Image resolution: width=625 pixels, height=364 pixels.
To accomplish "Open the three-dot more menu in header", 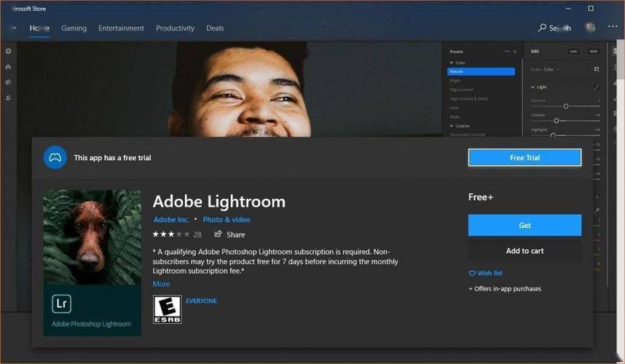I will (x=611, y=28).
